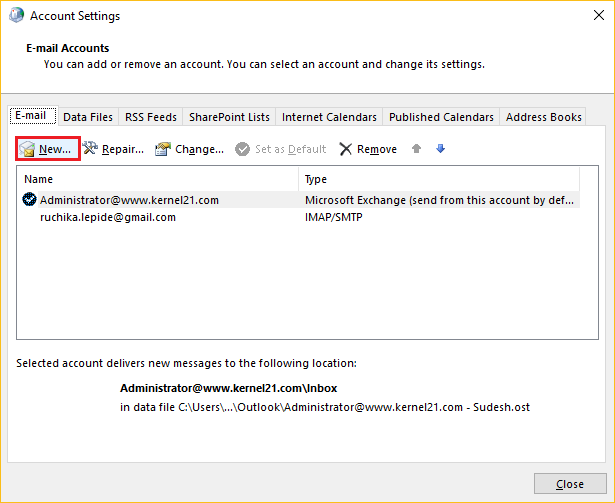Click the IMAP/SMTP type cell
The width and height of the screenshot is (615, 503).
pos(333,217)
